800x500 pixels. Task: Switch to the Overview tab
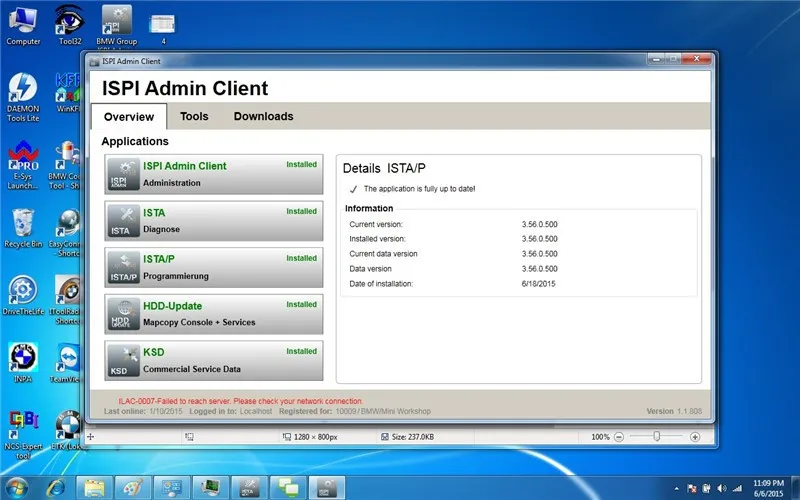pos(129,117)
